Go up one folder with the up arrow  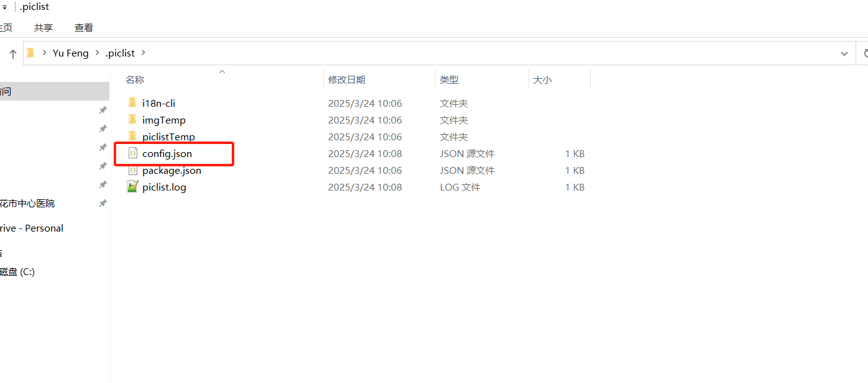[12, 54]
